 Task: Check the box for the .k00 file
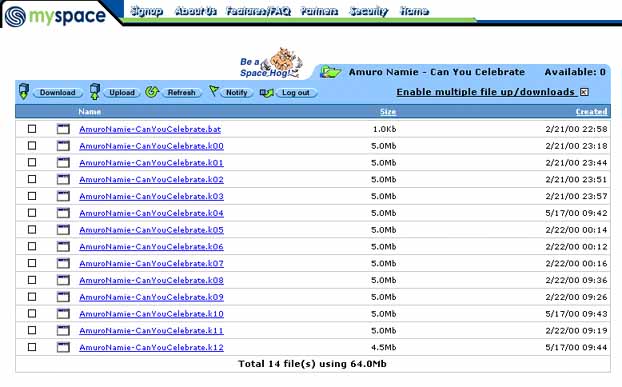pyautogui.click(x=32, y=146)
